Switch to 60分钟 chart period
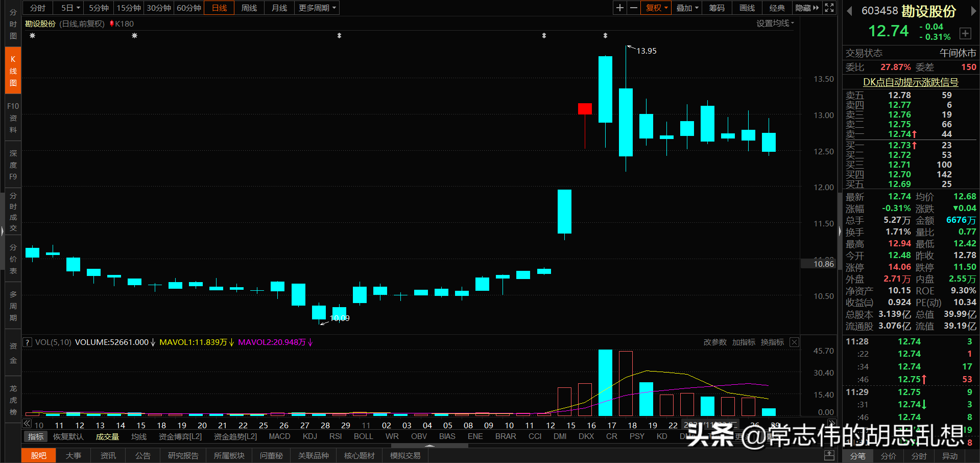This screenshot has width=980, height=463. [x=189, y=8]
